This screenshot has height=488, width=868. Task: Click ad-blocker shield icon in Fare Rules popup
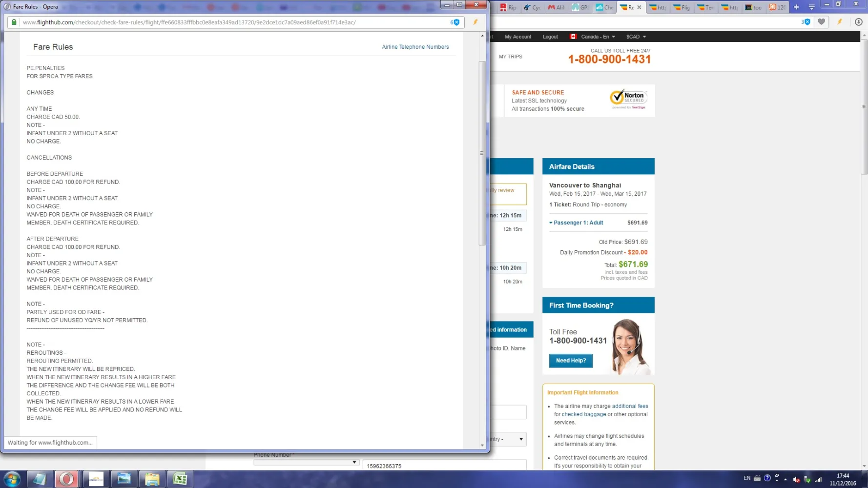(x=456, y=22)
